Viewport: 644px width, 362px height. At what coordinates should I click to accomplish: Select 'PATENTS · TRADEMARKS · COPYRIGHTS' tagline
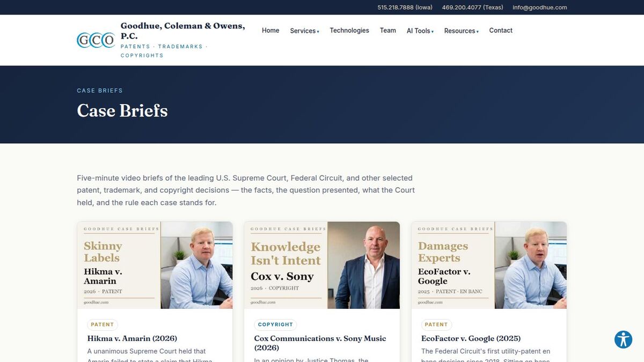(164, 51)
